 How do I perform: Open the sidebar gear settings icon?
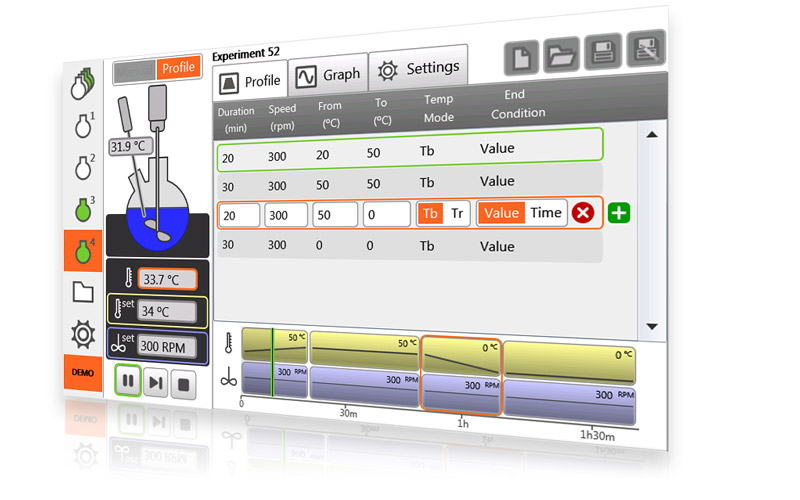click(83, 334)
